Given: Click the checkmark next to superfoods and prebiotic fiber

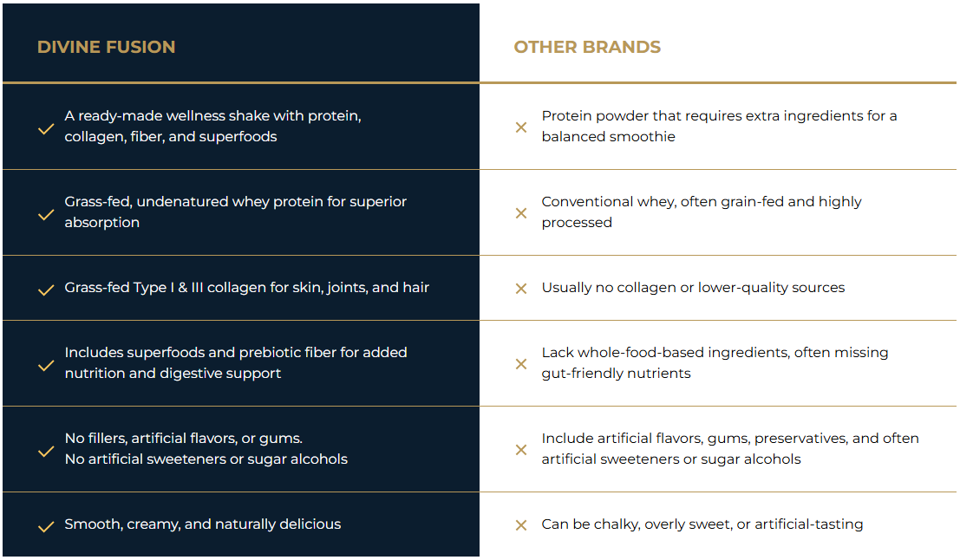Looking at the screenshot, I should click(46, 364).
